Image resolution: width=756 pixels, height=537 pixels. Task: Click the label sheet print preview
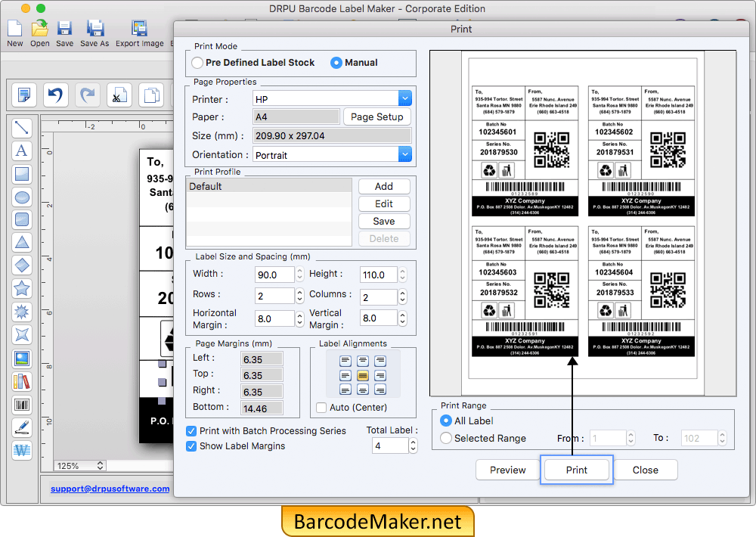pyautogui.click(x=583, y=223)
